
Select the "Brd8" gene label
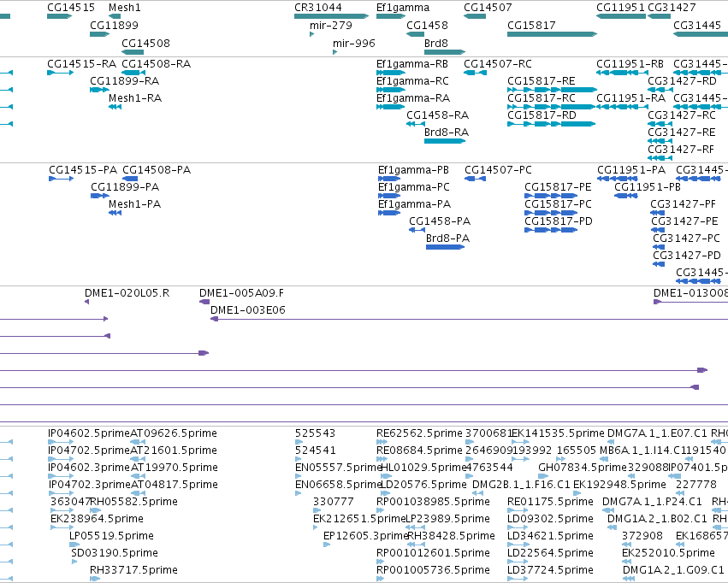point(436,43)
